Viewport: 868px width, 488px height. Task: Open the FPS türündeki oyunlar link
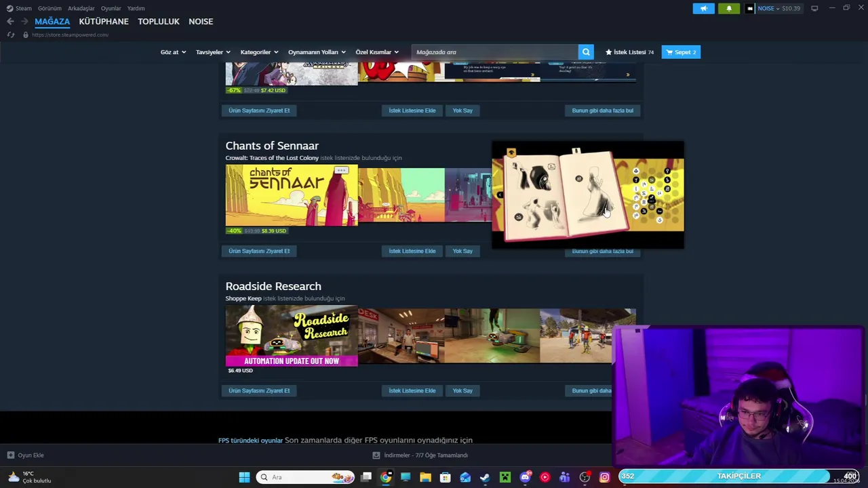pyautogui.click(x=250, y=441)
